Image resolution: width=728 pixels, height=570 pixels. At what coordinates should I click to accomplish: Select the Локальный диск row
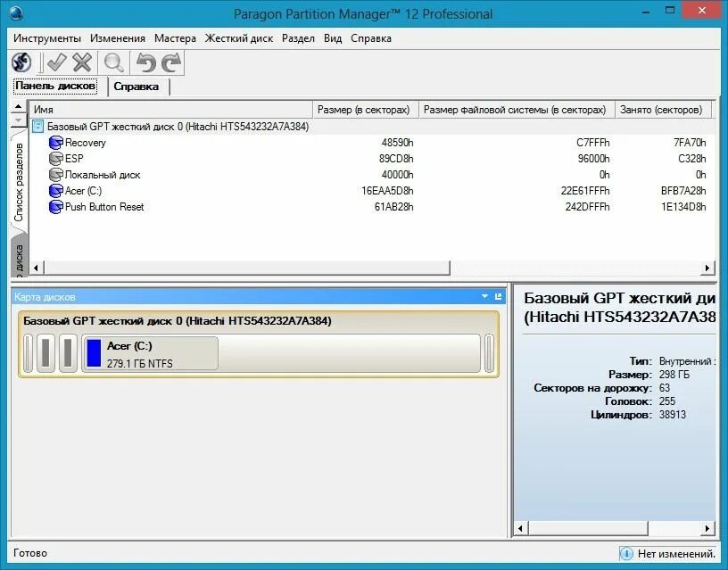(x=371, y=175)
